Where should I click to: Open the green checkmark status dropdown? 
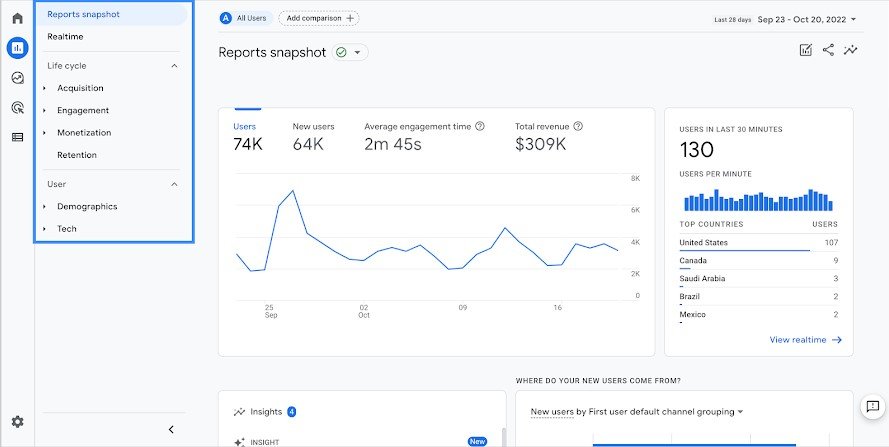pyautogui.click(x=350, y=52)
